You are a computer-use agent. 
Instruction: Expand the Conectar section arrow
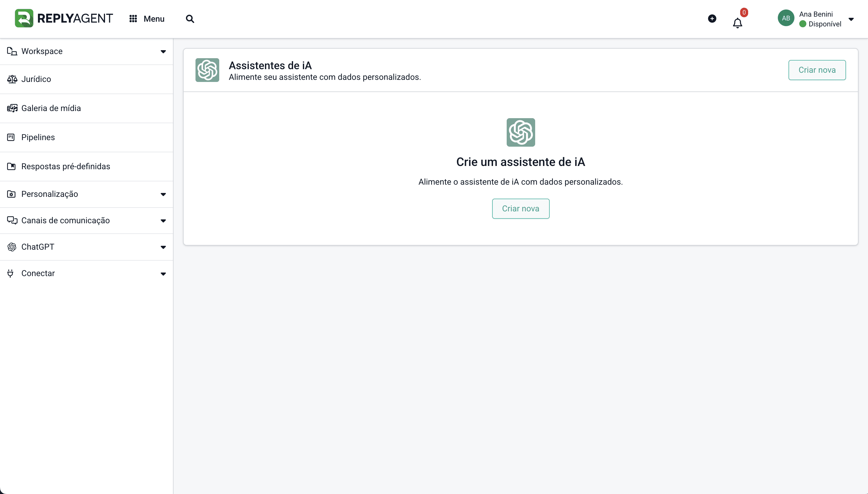(163, 274)
